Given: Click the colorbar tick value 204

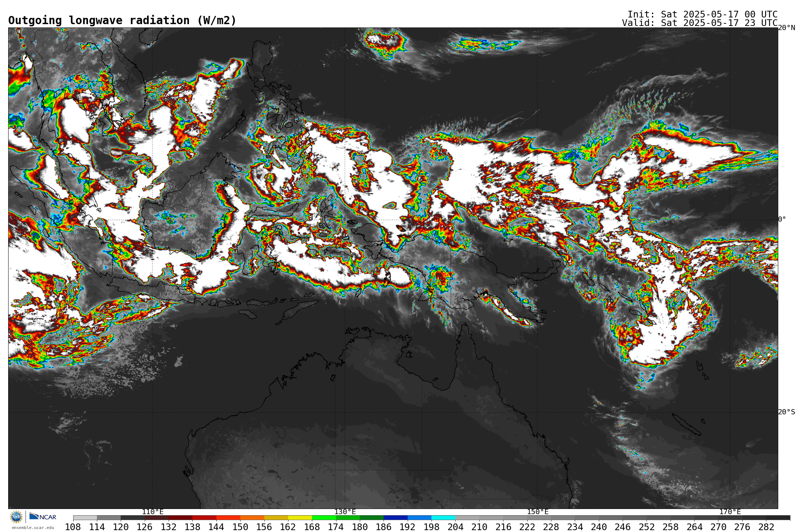Looking at the screenshot, I should click(x=455, y=527).
